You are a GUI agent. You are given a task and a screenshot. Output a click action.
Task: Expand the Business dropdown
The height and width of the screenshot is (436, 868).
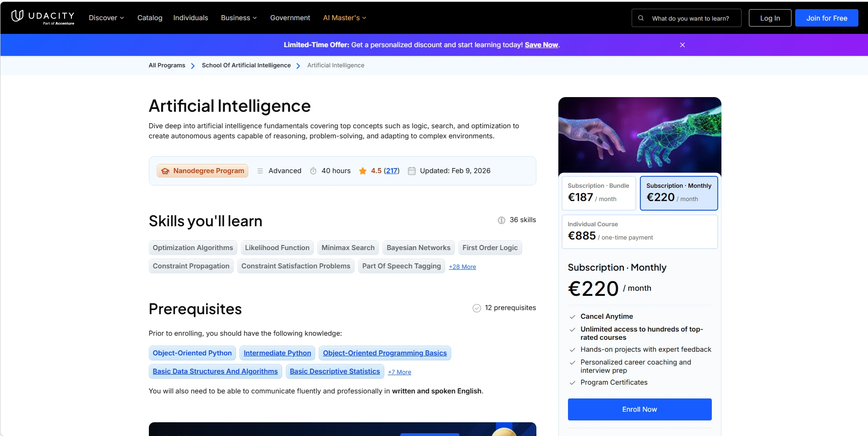coord(238,18)
